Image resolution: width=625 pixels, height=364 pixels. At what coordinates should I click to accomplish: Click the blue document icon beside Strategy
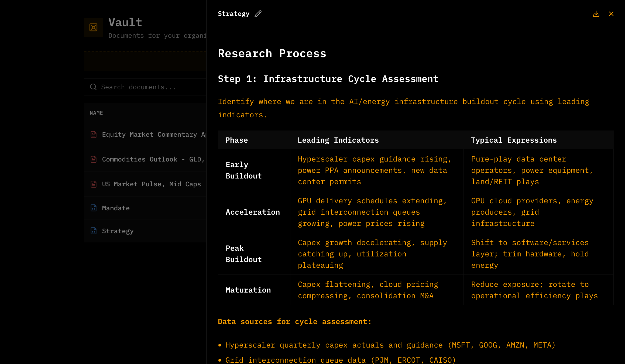pyautogui.click(x=93, y=231)
